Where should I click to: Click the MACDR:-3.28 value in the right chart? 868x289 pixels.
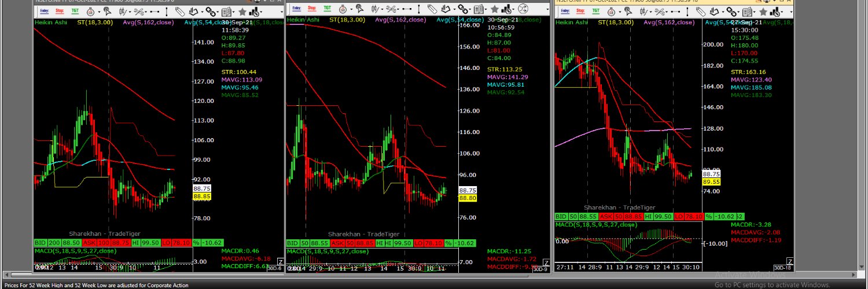751,225
